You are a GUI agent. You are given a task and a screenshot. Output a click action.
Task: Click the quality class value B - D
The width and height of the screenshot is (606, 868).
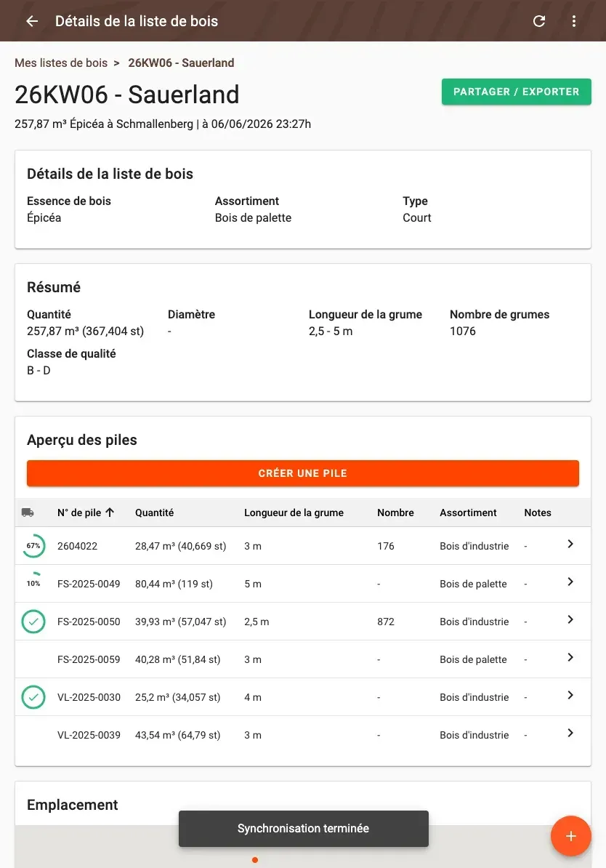click(39, 370)
